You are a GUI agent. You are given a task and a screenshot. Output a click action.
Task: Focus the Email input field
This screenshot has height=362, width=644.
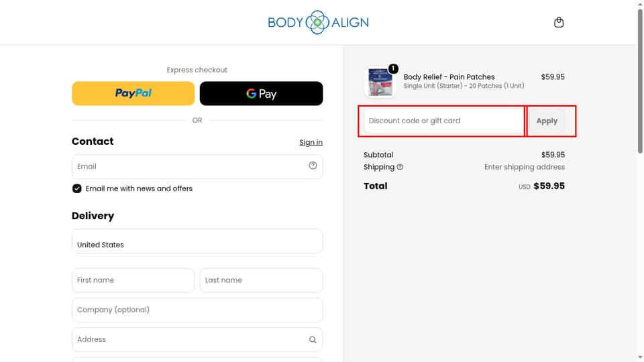(197, 167)
